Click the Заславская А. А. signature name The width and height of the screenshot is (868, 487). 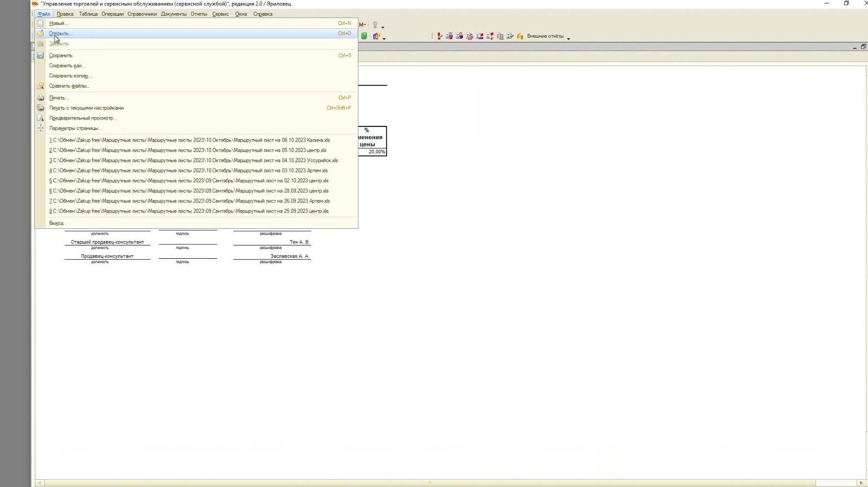(290, 256)
